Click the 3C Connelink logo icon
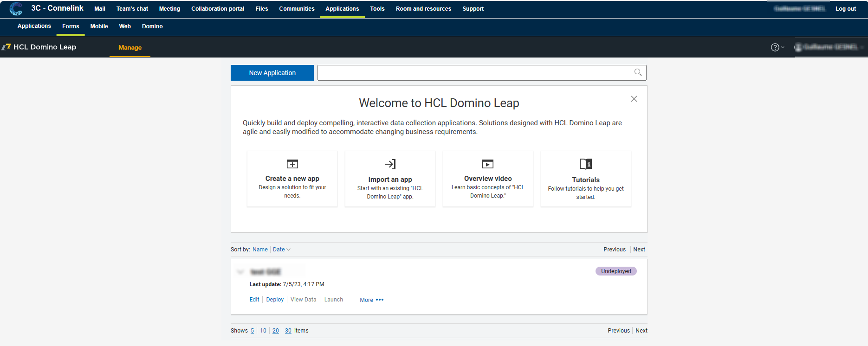868x346 pixels. [x=16, y=9]
